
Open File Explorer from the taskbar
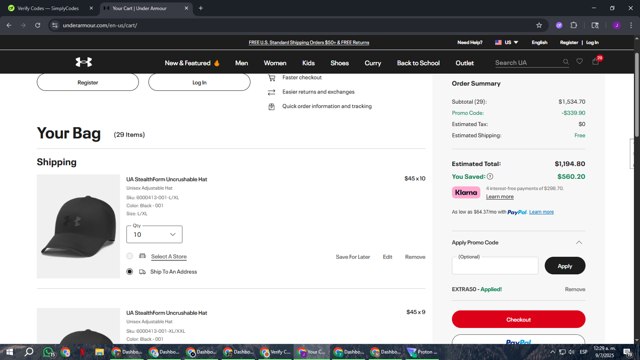(x=99, y=352)
